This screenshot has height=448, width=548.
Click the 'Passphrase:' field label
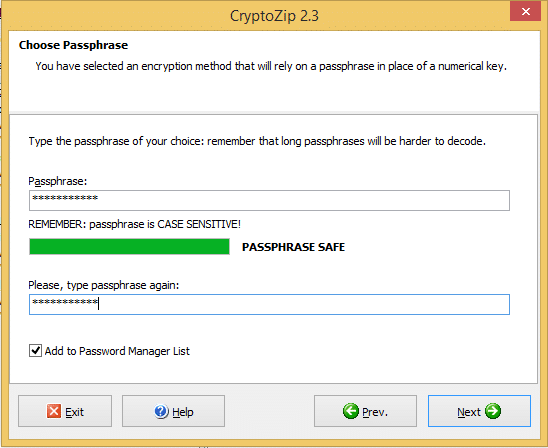(x=58, y=181)
